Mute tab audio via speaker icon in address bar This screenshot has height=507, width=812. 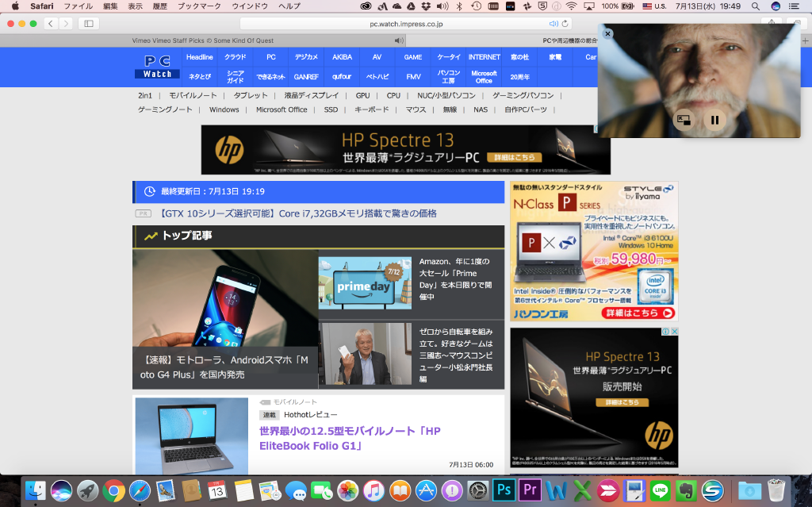point(553,24)
